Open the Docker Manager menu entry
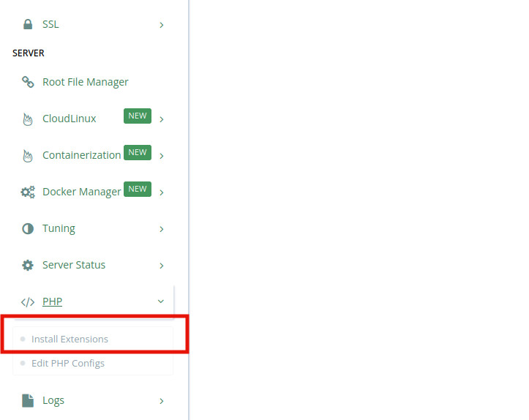The image size is (529, 420). [82, 192]
